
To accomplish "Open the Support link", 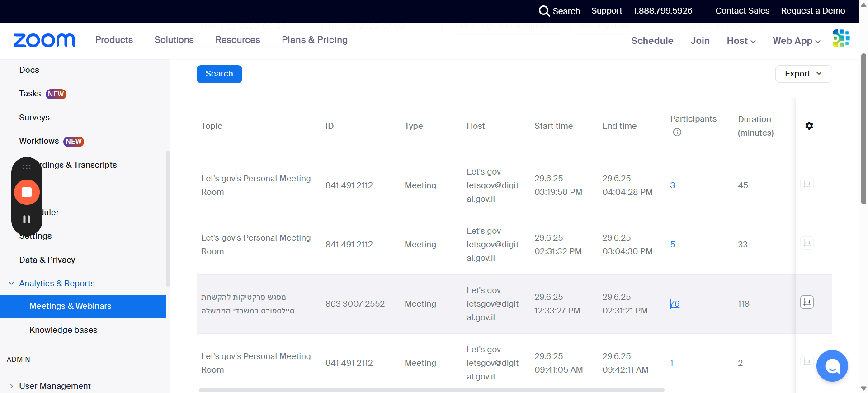I will pos(606,11).
